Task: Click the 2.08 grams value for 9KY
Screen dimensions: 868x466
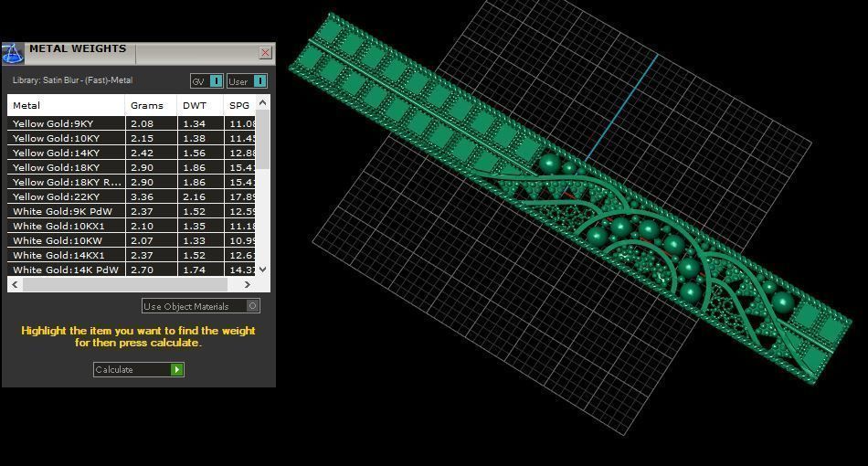Action: point(143,123)
